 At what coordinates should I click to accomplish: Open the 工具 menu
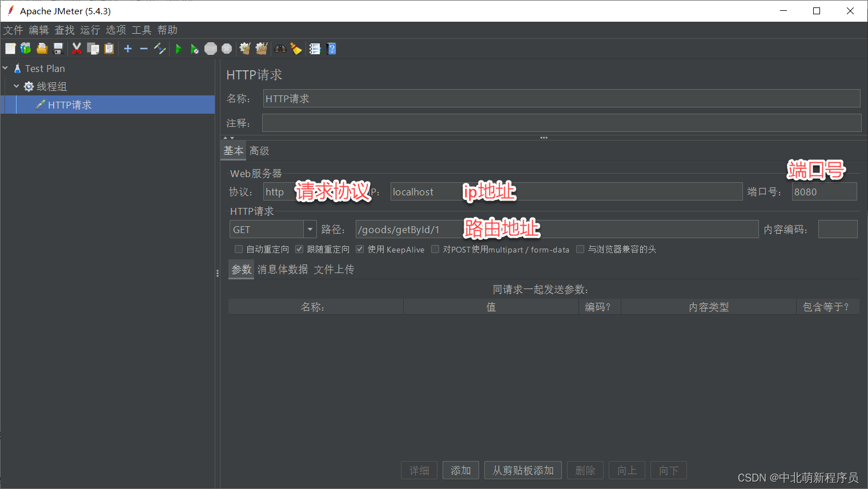point(142,30)
